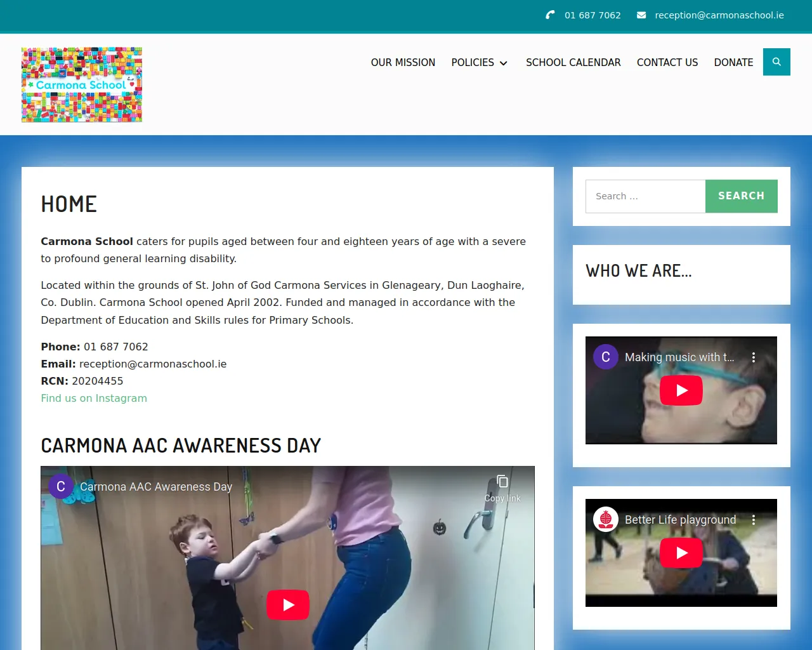The width and height of the screenshot is (812, 650).
Task: Play the Making music video
Action: pos(681,390)
